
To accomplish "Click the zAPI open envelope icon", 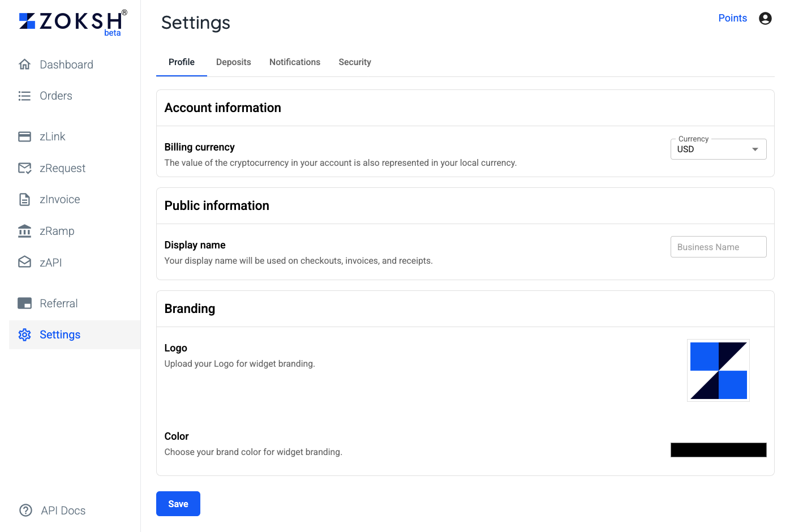I will 24,262.
